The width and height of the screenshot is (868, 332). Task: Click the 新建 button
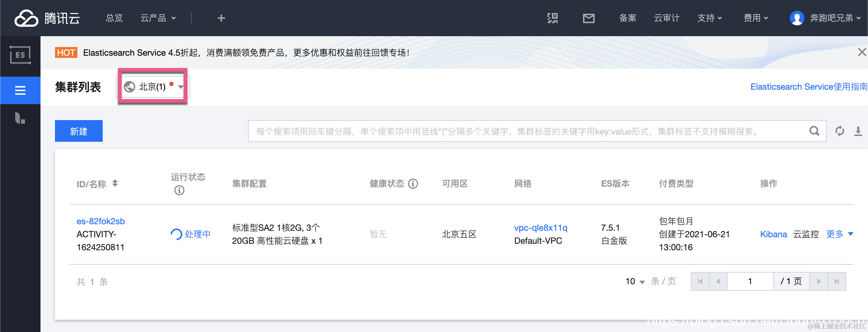pos(79,131)
